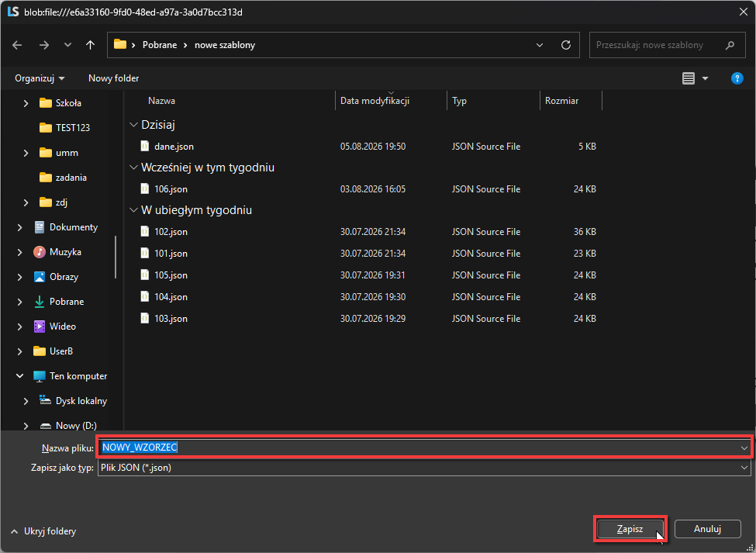Go up one folder level
This screenshot has width=756, height=553.
[90, 45]
